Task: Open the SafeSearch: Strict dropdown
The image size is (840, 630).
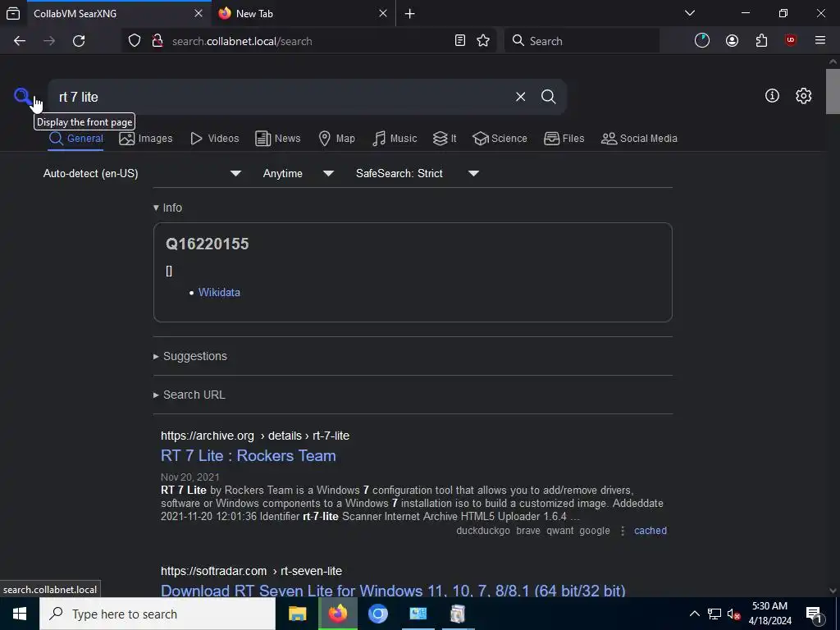Action: pyautogui.click(x=418, y=174)
